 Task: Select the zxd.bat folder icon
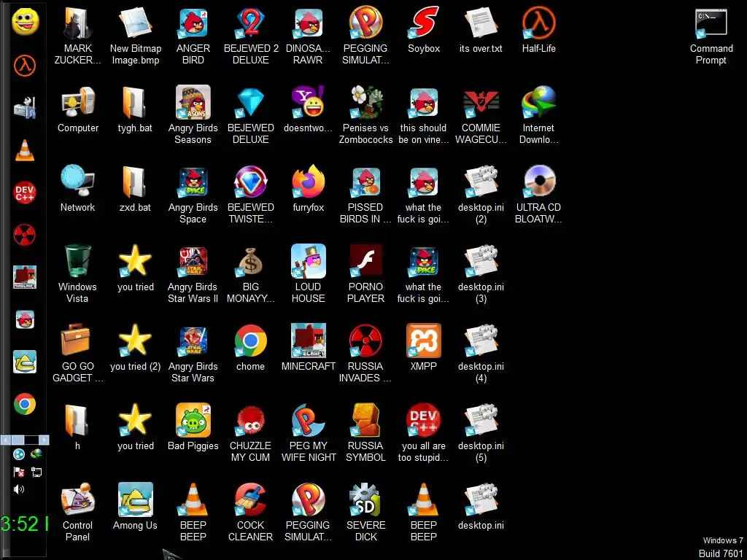click(135, 190)
